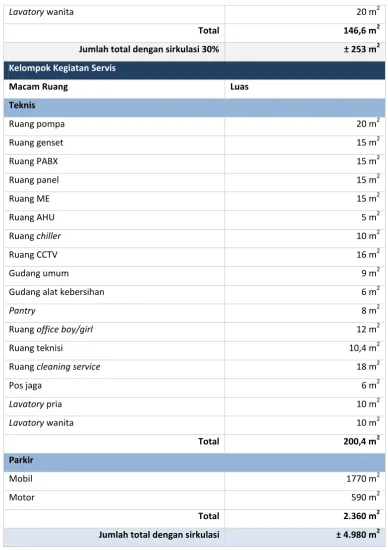Click the '18 m²' value for cleaning service room
The image size is (388, 550).
coord(368,366)
